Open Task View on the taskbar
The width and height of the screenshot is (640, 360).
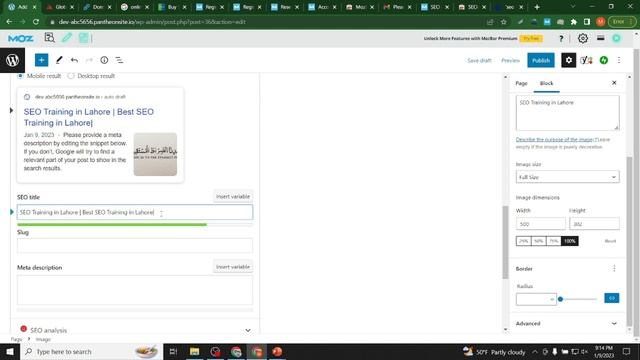(173, 351)
